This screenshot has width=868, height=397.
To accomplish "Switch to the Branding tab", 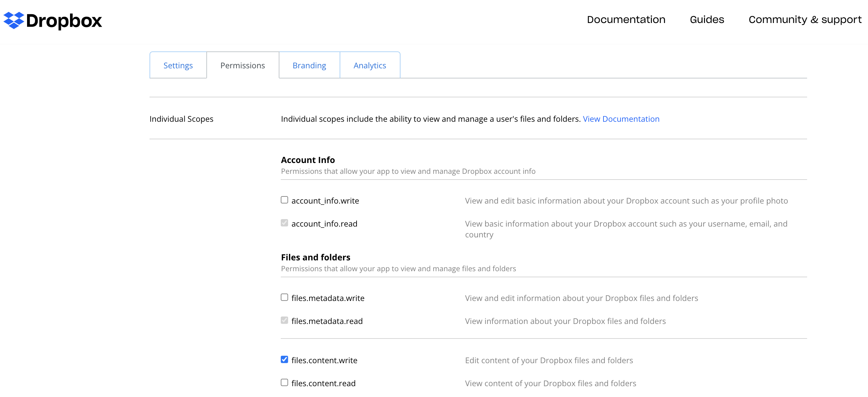I will (x=309, y=65).
